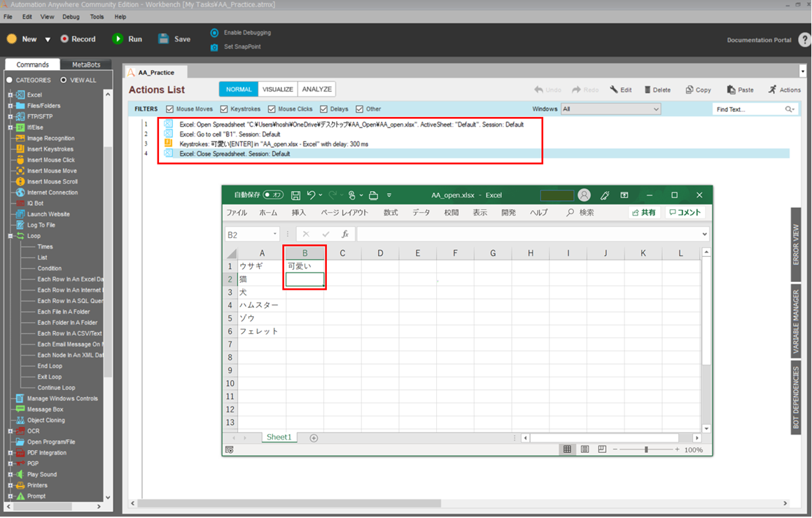Switch to ANALYZE view tab
The width and height of the screenshot is (812, 518).
[317, 90]
